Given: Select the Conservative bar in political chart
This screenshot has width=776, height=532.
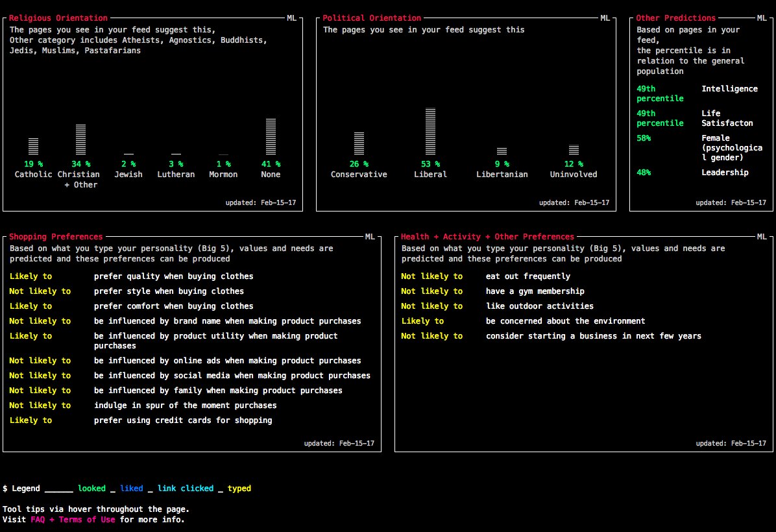Looking at the screenshot, I should click(x=359, y=143).
